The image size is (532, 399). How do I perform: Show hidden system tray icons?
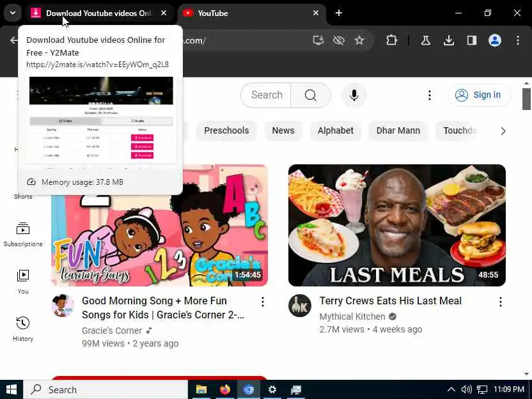(x=451, y=389)
